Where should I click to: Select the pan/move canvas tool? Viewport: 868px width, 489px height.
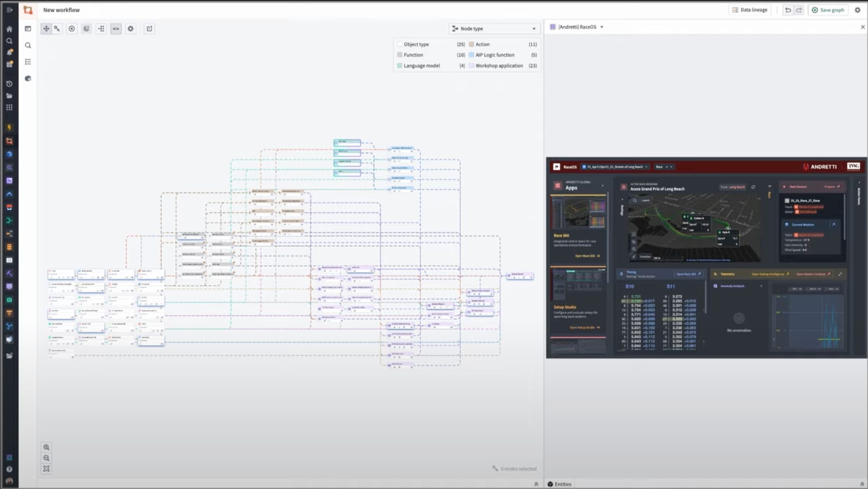46,29
